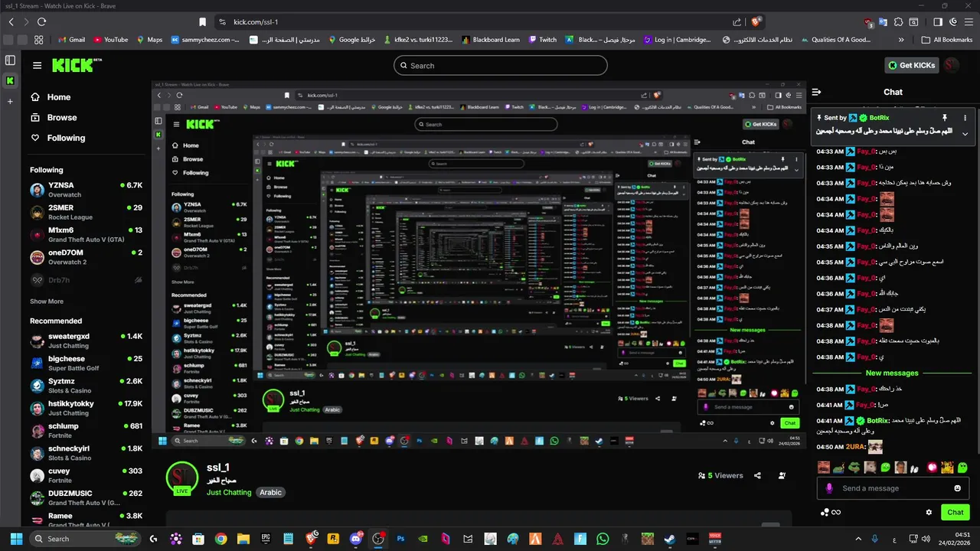Open channel points icon below chat input
The height and width of the screenshot is (551, 980).
pos(824,512)
